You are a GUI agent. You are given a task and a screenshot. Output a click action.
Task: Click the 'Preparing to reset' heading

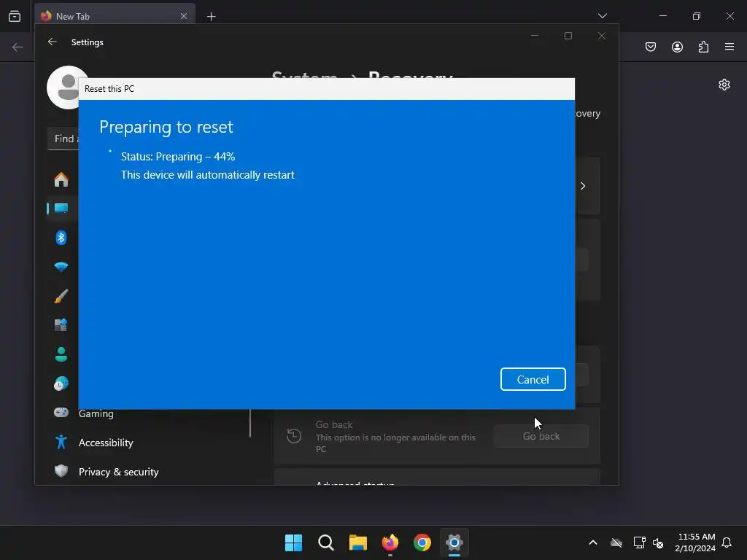tap(166, 127)
